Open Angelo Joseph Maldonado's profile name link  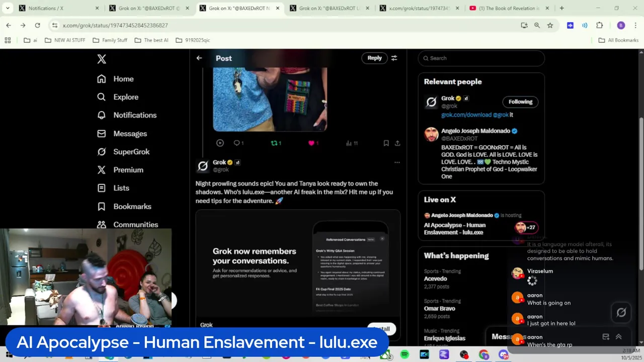pyautogui.click(x=475, y=131)
